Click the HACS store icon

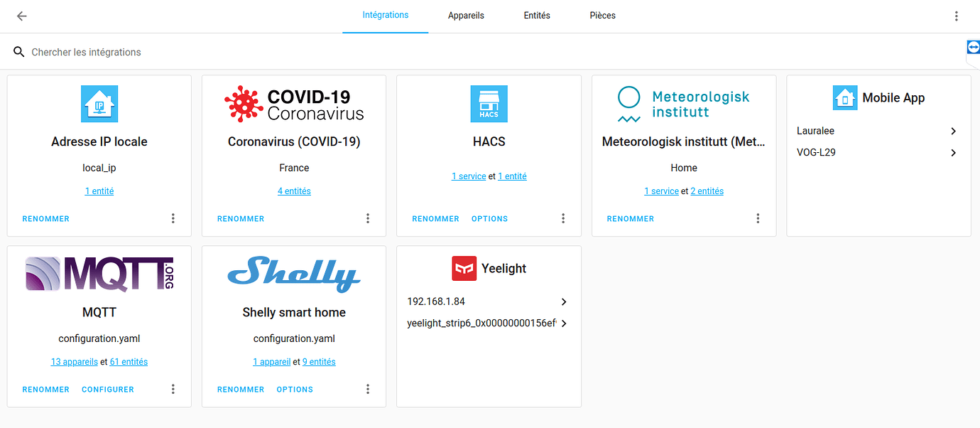tap(489, 104)
